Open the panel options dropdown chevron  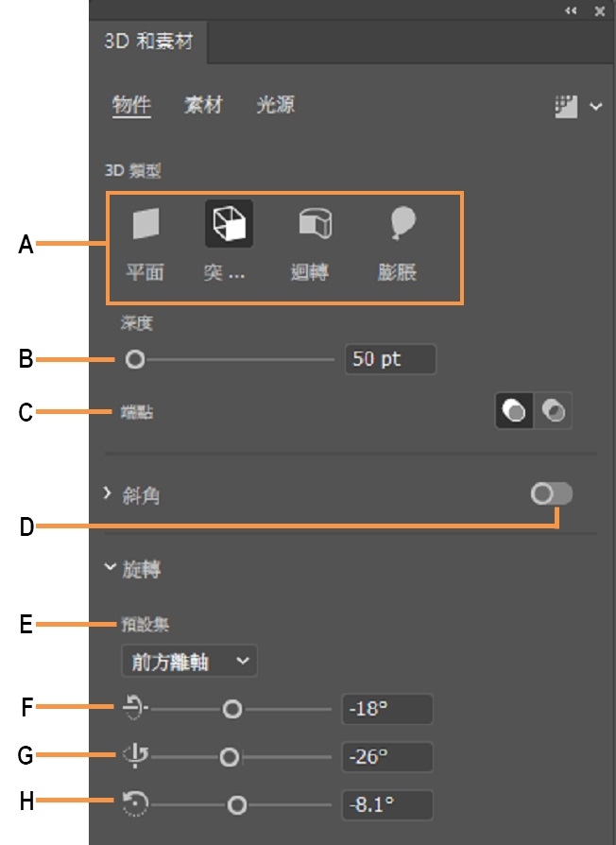pos(595,106)
